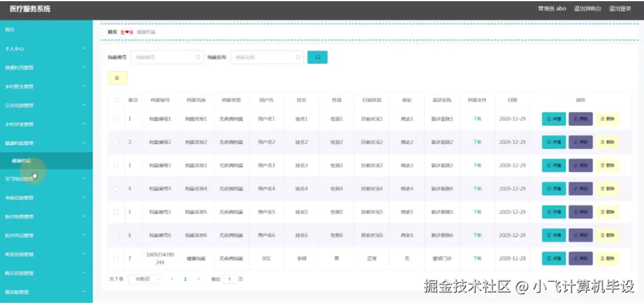This screenshot has height=304, width=644.
Task: Click the yellow batch delete trash button
Action: (117, 78)
